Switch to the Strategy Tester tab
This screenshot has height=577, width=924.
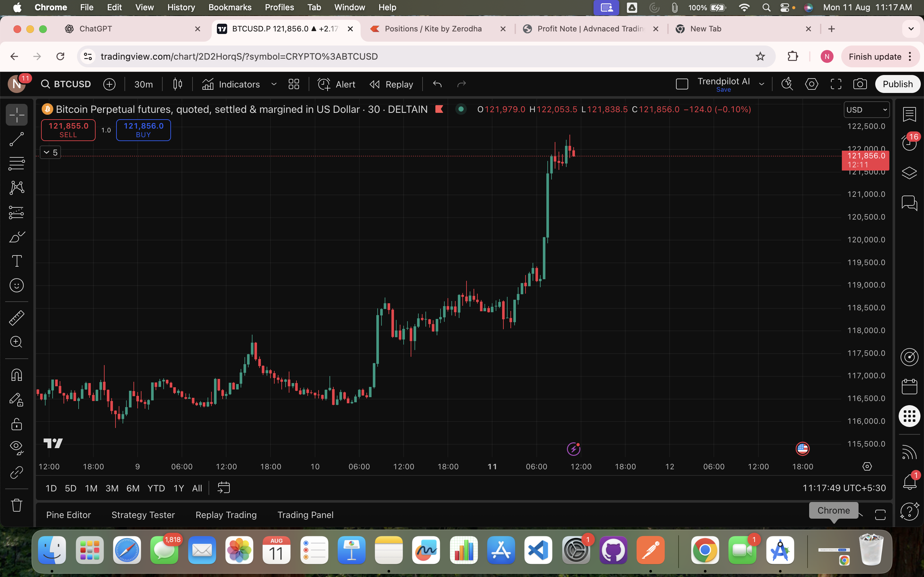pyautogui.click(x=143, y=515)
